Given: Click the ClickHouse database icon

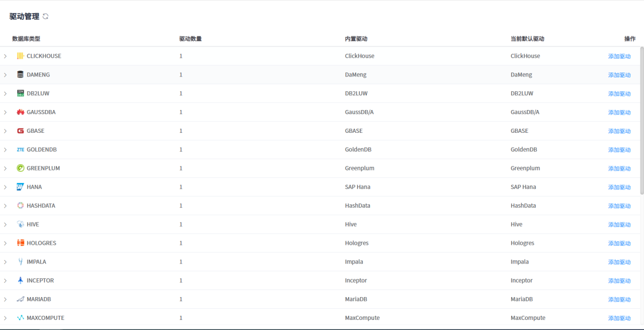Looking at the screenshot, I should [x=20, y=56].
